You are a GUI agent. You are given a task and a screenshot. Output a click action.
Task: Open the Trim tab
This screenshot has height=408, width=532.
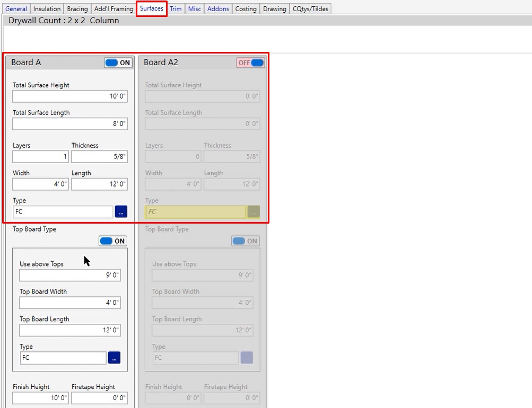pyautogui.click(x=176, y=9)
